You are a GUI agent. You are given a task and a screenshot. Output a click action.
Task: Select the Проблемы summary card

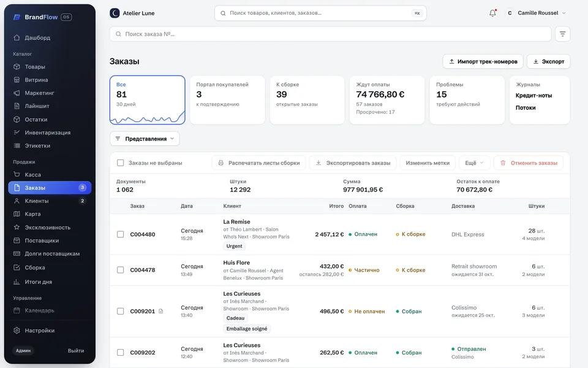point(467,100)
